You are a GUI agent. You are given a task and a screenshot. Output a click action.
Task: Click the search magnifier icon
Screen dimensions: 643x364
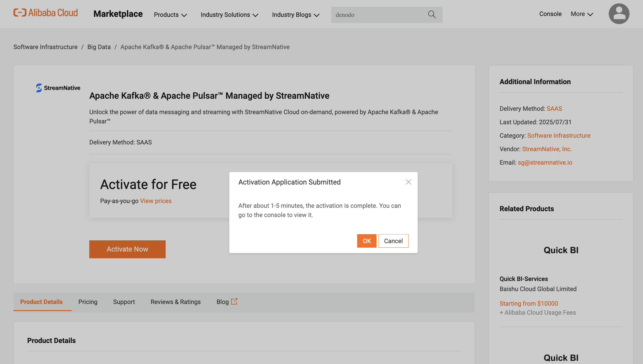point(432,15)
